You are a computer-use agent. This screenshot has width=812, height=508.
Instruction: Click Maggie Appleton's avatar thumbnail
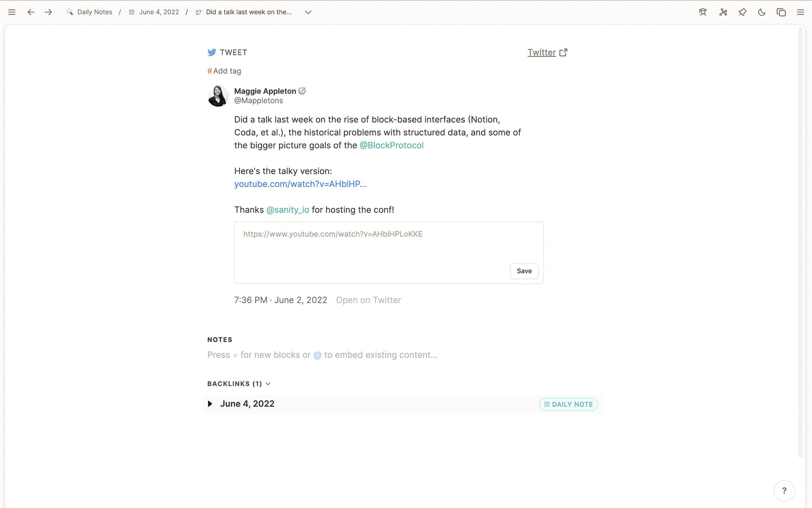pos(218,96)
